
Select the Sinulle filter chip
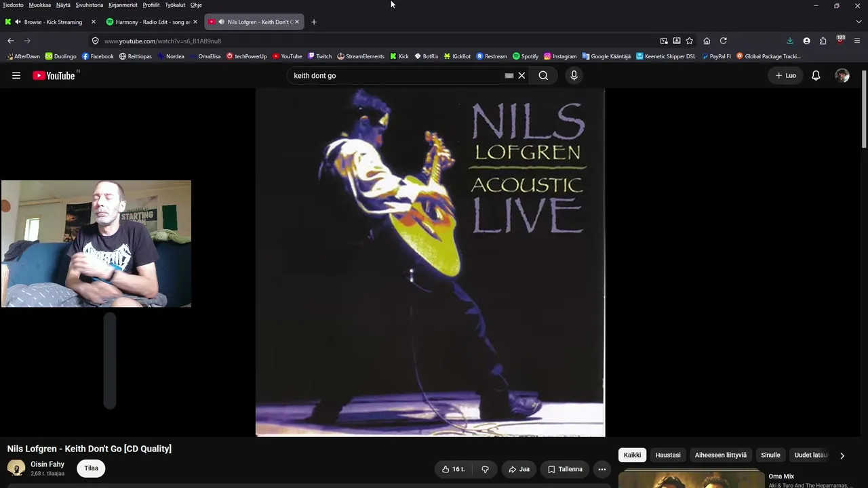(x=770, y=455)
